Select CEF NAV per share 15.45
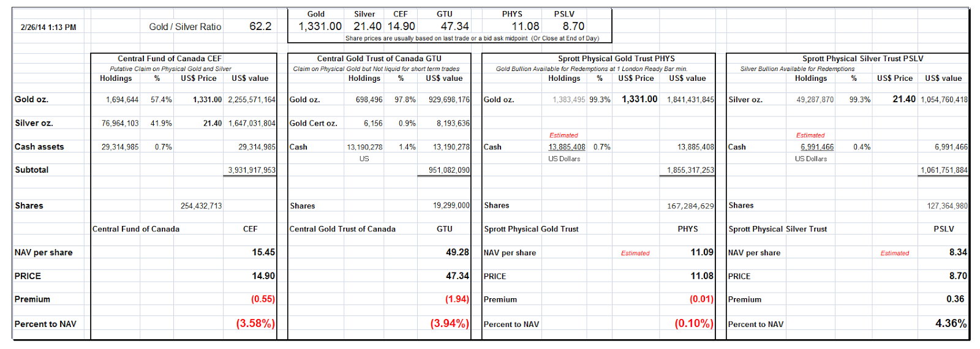 263,252
